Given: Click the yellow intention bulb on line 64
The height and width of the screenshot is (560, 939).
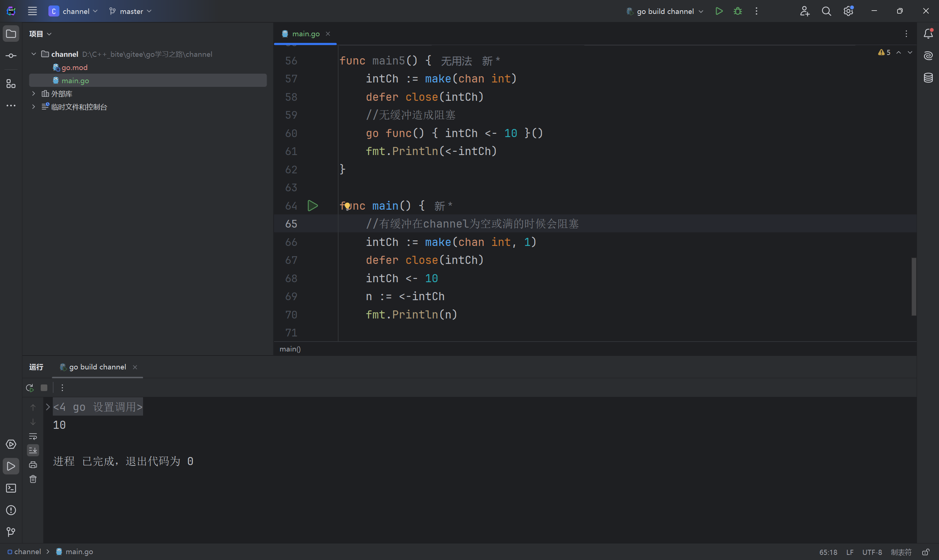Looking at the screenshot, I should (x=347, y=206).
